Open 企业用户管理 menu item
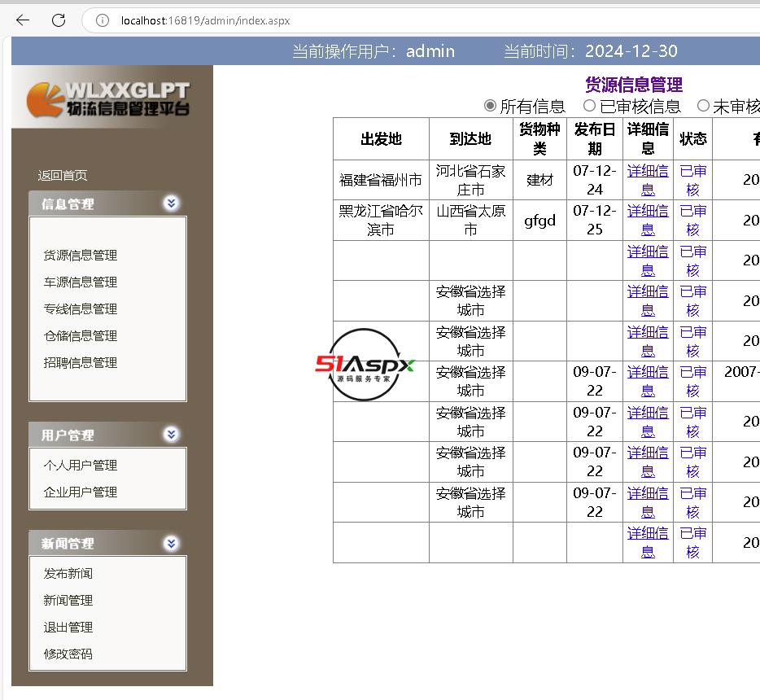 (x=81, y=492)
